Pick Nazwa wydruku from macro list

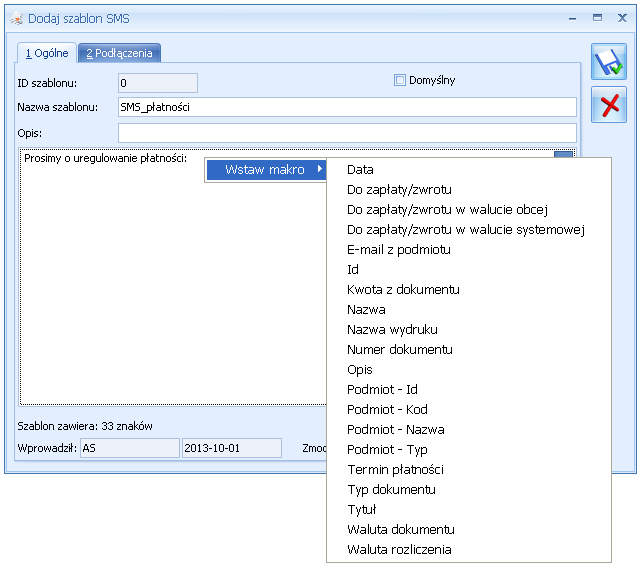(469, 330)
